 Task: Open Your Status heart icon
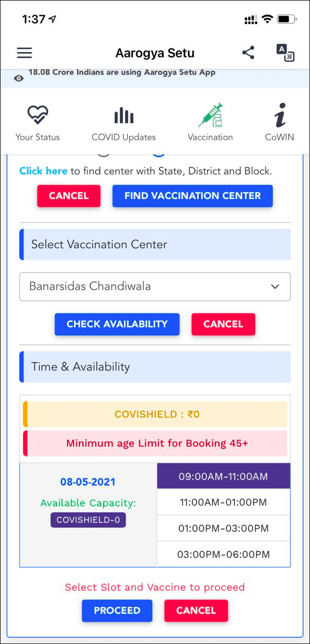(38, 115)
